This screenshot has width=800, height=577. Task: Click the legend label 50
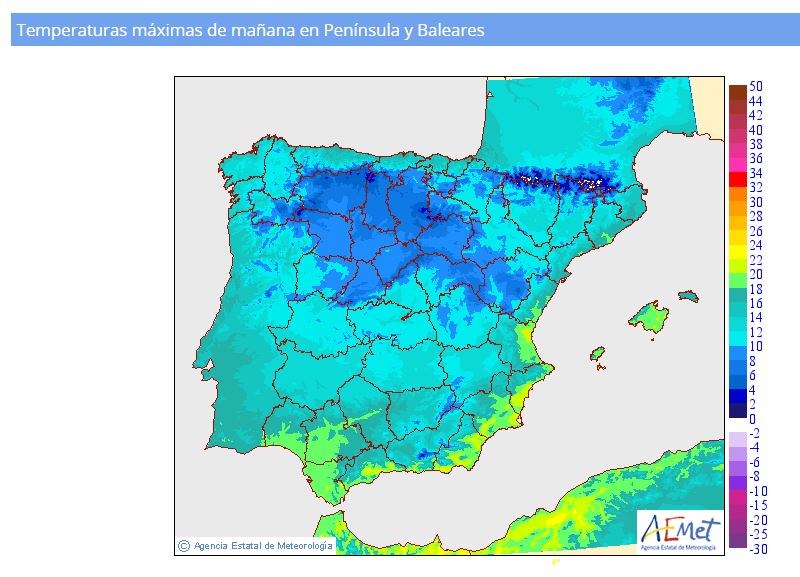(x=756, y=87)
